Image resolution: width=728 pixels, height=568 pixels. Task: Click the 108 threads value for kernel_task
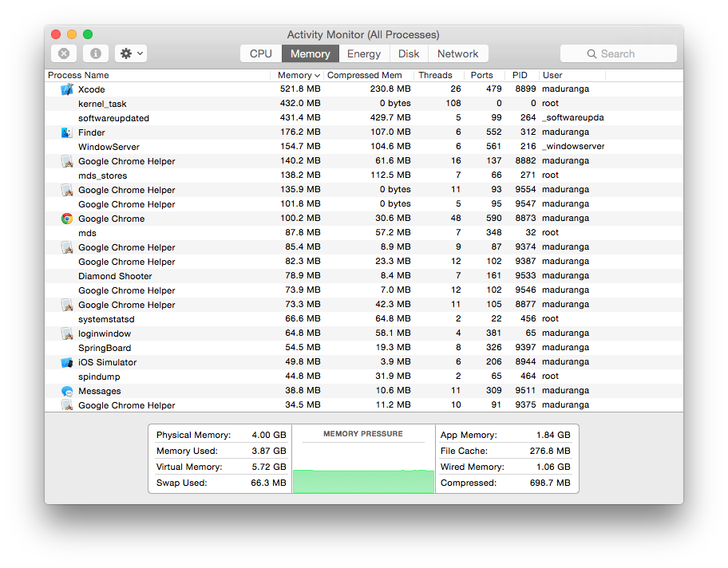453,103
